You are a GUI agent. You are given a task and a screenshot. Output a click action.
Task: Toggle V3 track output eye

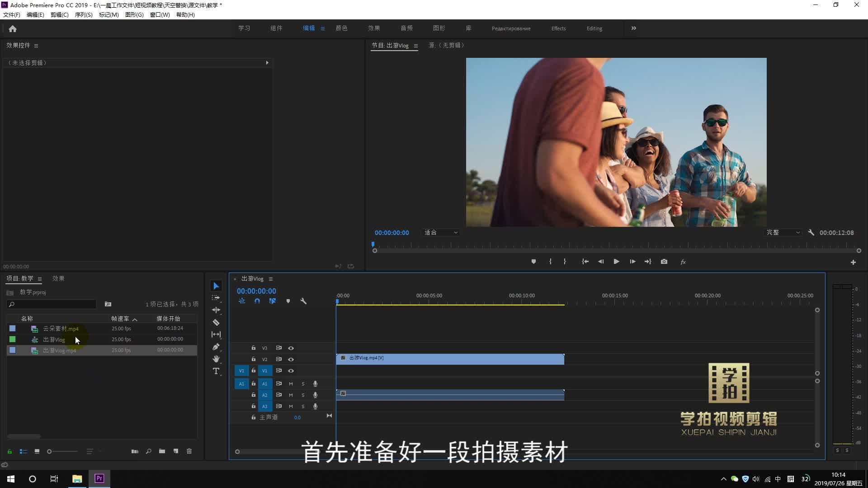pyautogui.click(x=291, y=348)
